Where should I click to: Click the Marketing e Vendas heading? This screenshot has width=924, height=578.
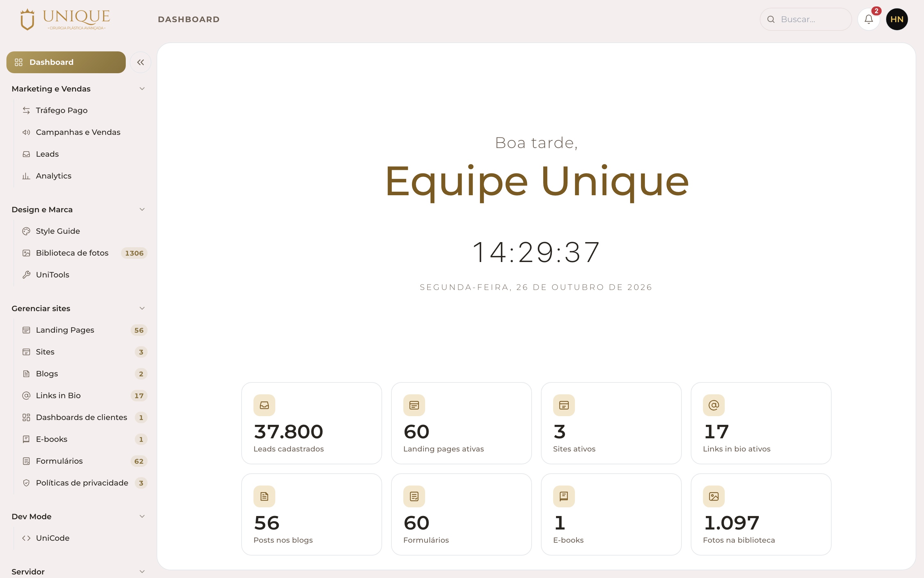tap(51, 89)
